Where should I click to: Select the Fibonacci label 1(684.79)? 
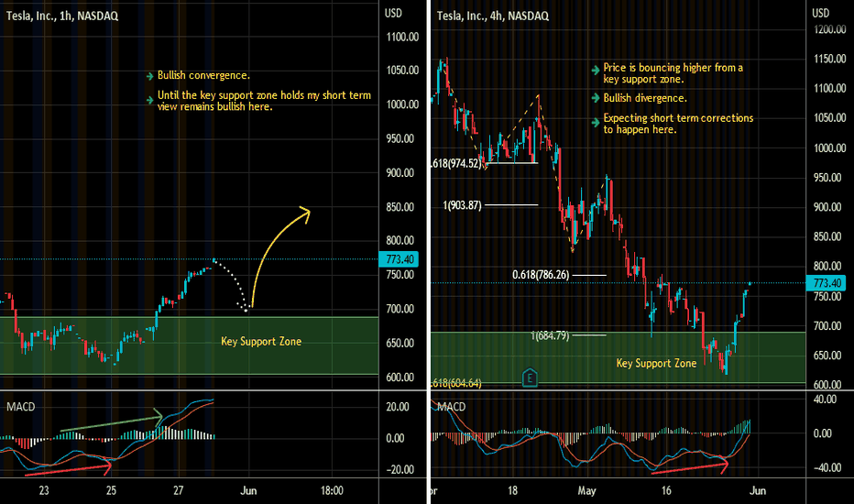pyautogui.click(x=550, y=335)
